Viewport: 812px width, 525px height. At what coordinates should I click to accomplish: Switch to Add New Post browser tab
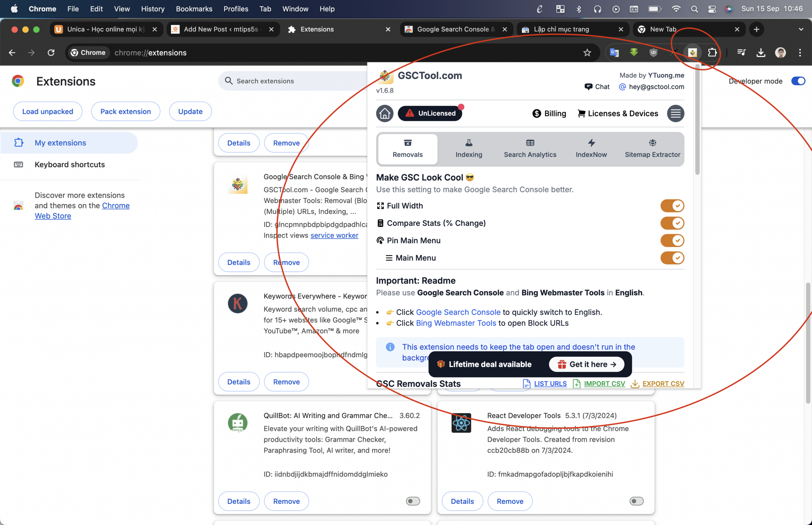click(x=223, y=29)
